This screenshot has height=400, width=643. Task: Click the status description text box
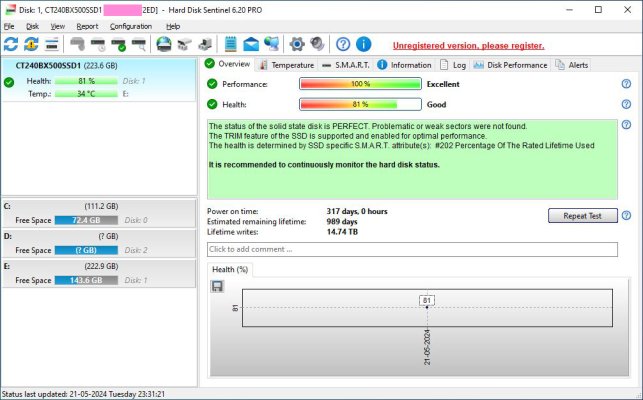click(x=412, y=159)
